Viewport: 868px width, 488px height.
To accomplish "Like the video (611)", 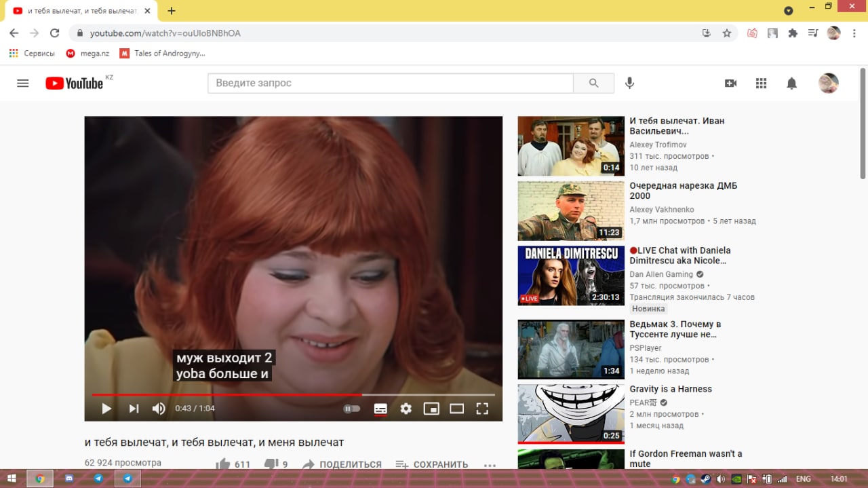I will click(x=233, y=464).
